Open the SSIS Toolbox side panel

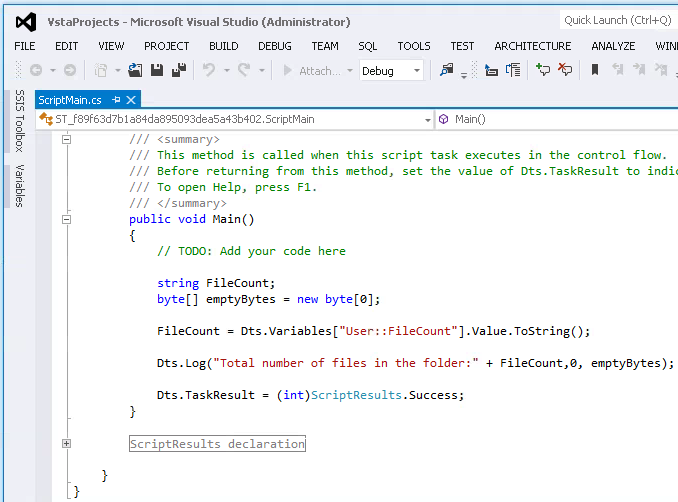pyautogui.click(x=19, y=119)
